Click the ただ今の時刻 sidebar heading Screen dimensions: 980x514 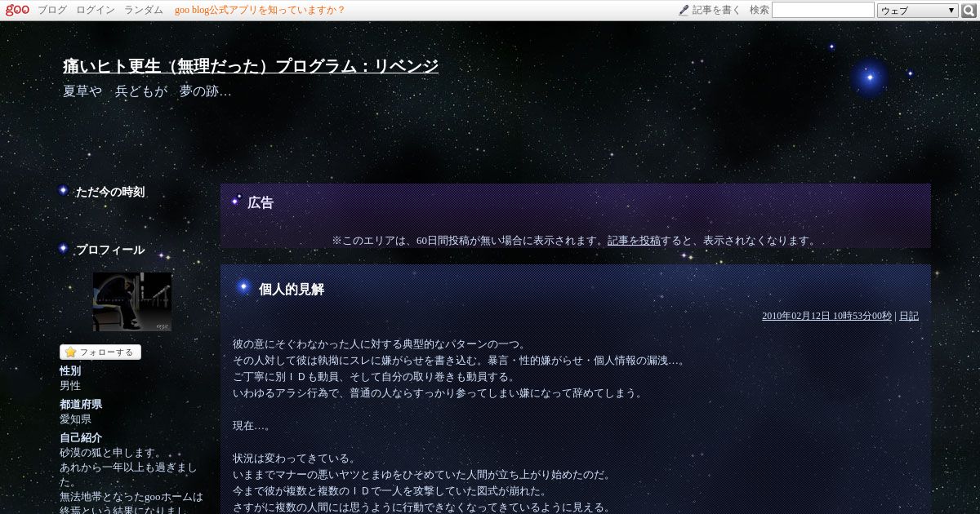tap(110, 193)
